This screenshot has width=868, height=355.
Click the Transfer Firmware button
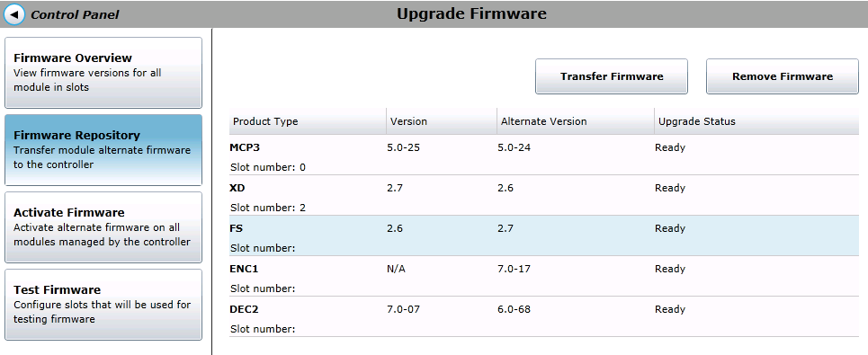click(612, 76)
